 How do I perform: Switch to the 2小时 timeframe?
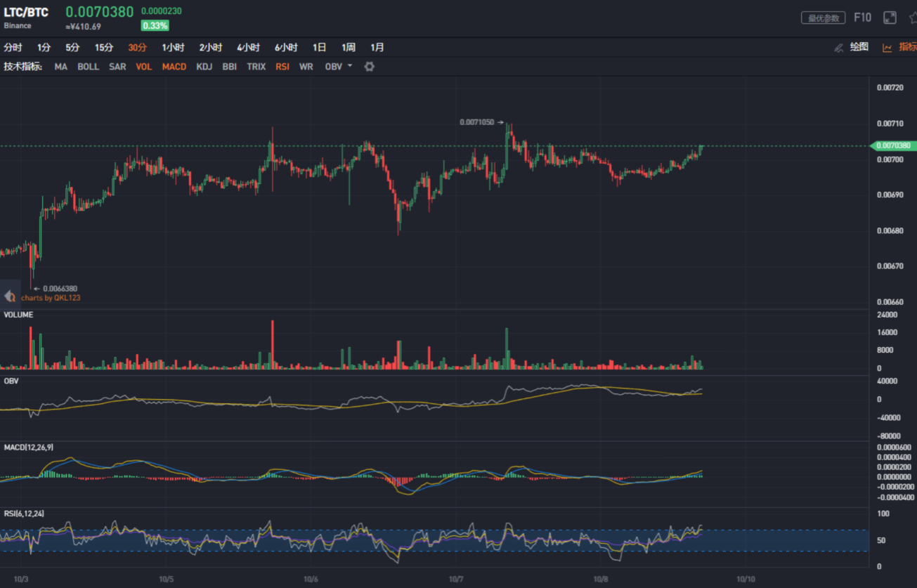(x=211, y=48)
